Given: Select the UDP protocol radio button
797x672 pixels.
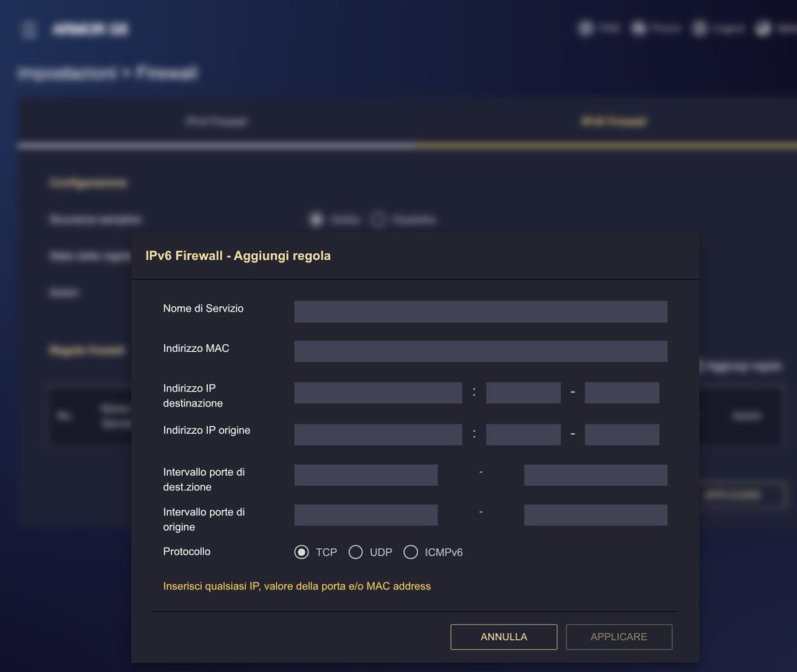Looking at the screenshot, I should coord(356,552).
